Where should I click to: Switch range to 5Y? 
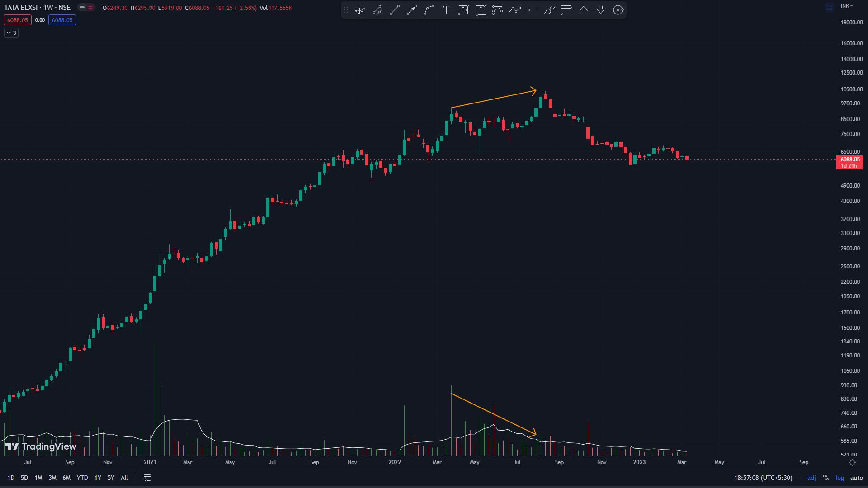click(x=111, y=478)
